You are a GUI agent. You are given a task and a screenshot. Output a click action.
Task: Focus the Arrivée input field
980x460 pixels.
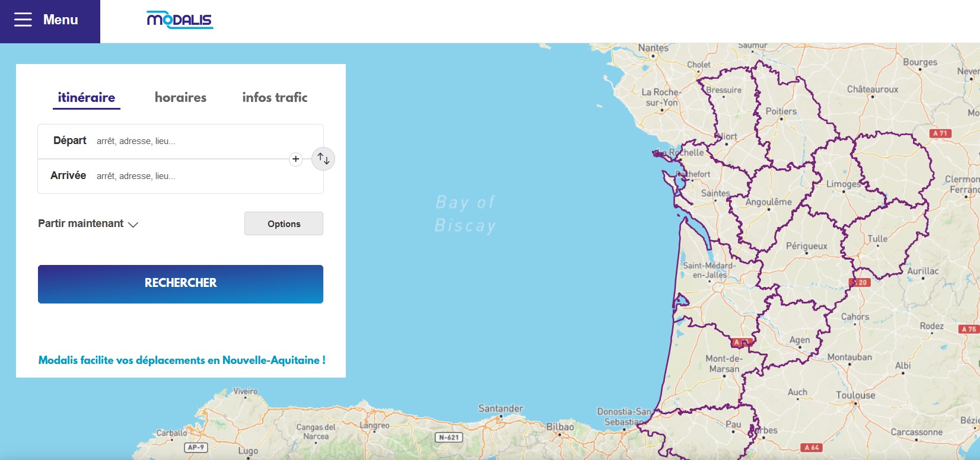[180, 176]
